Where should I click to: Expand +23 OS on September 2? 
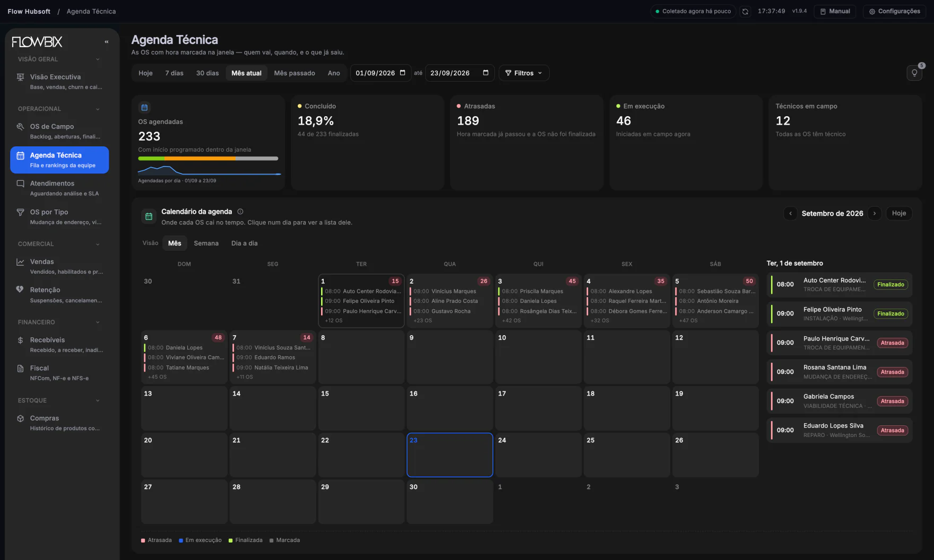(x=422, y=321)
